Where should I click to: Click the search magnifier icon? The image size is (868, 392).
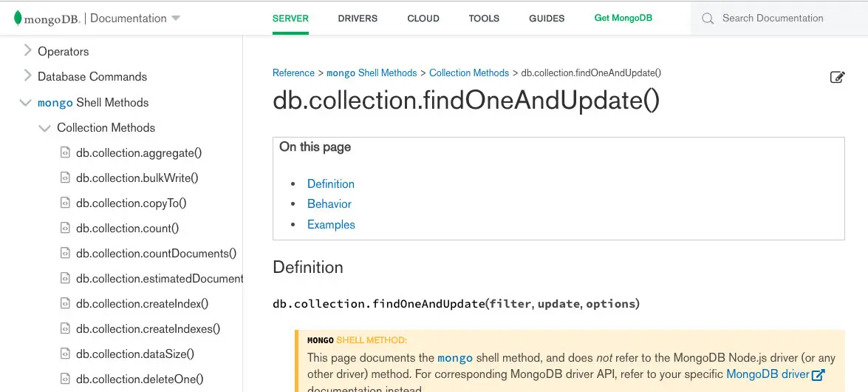(x=708, y=18)
